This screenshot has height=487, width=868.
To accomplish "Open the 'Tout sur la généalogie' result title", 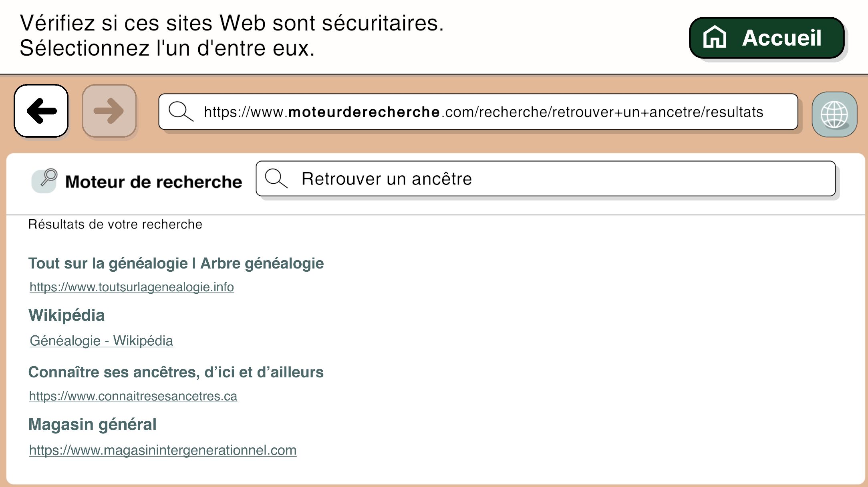I will tap(176, 263).
